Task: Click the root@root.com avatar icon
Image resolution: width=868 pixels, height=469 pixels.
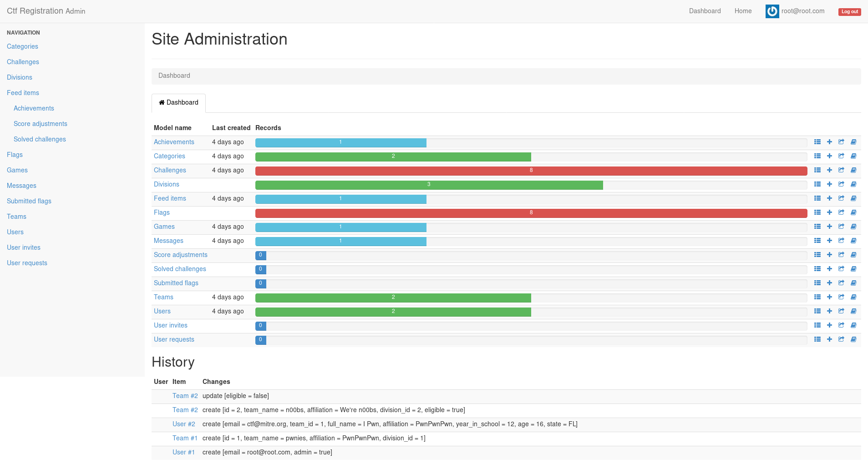Action: [772, 11]
